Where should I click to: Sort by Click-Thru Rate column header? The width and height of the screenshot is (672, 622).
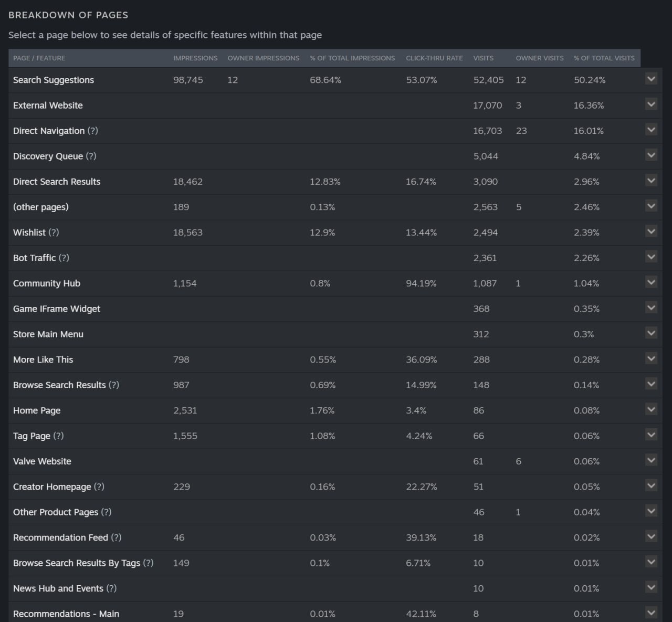tap(434, 58)
